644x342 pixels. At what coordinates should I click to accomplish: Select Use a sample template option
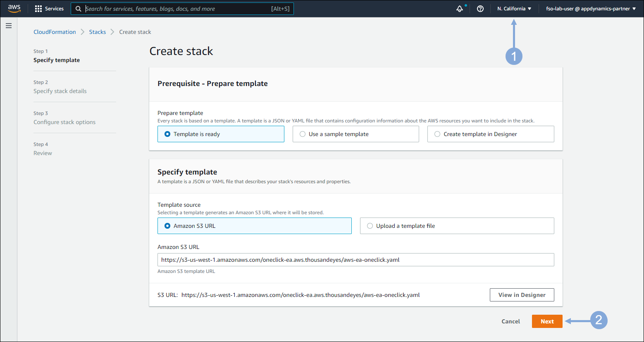pyautogui.click(x=355, y=134)
